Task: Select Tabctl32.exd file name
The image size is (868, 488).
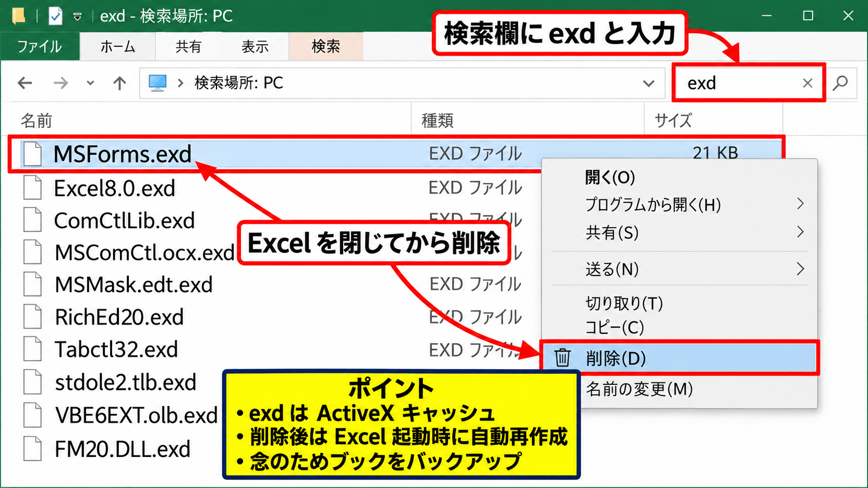Action: [x=116, y=349]
